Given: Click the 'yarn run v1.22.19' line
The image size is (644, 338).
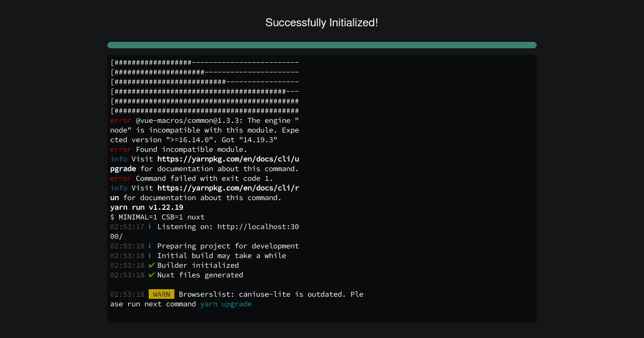Looking at the screenshot, I should point(147,207).
